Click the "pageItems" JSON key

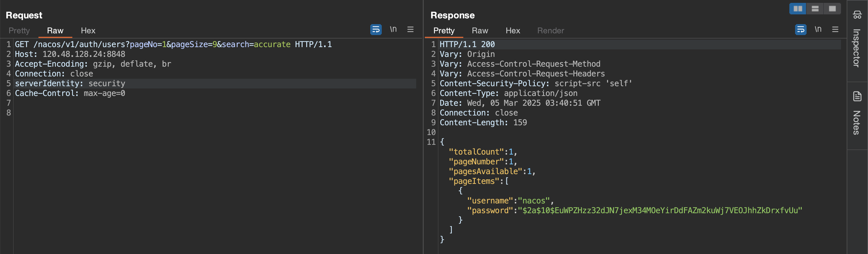(474, 182)
